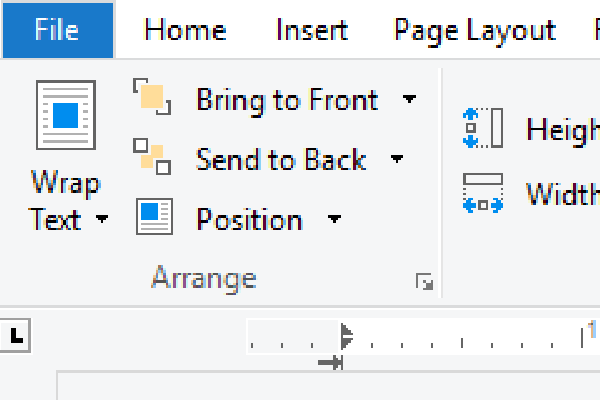Click the Bring to Front label
Viewport: 600px width, 400px height.
pyautogui.click(x=287, y=101)
